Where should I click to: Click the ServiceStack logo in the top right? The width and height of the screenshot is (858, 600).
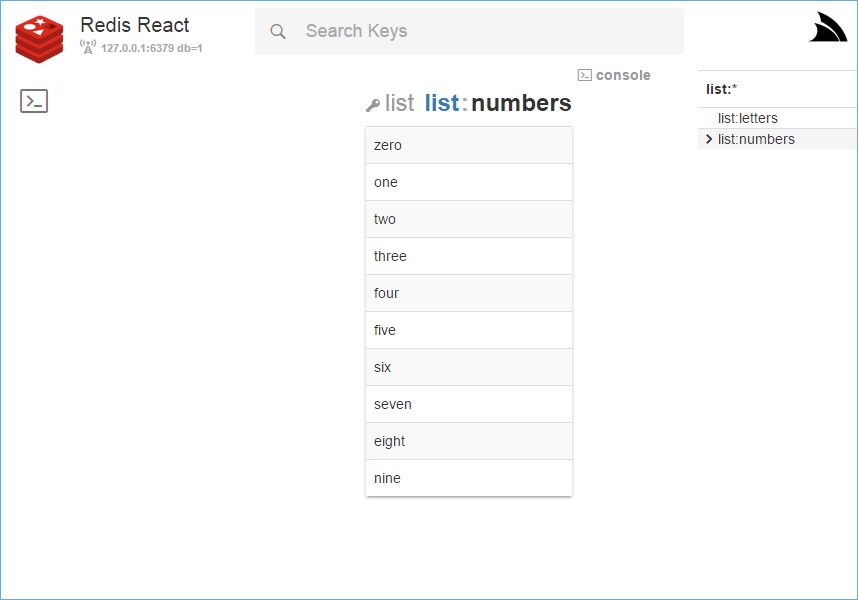pos(827,28)
